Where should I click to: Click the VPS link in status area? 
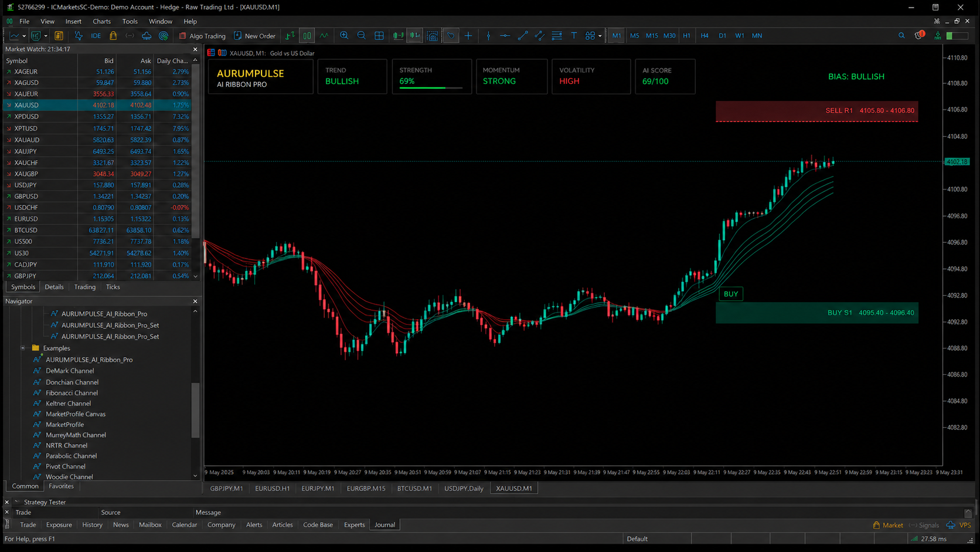tap(959, 525)
